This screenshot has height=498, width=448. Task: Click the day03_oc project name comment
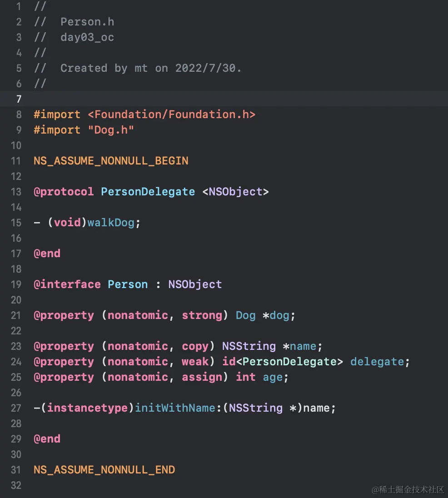click(x=87, y=37)
